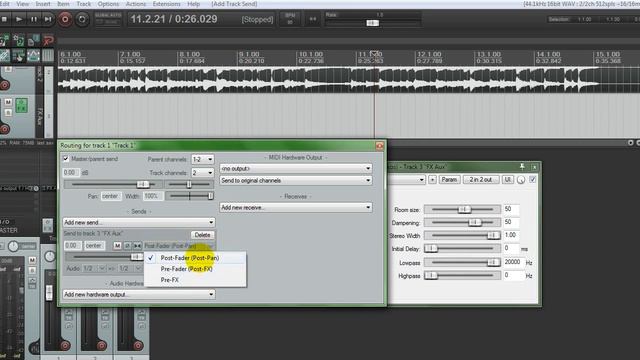Open the Track menu
The width and height of the screenshot is (640, 360).
tap(84, 4)
